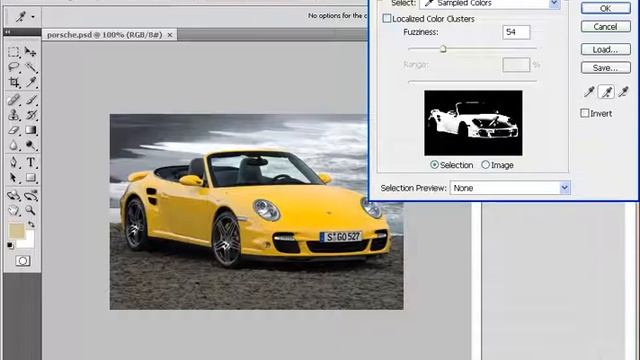The width and height of the screenshot is (640, 360).
Task: Open the foreground color picker
Action: click(x=16, y=230)
